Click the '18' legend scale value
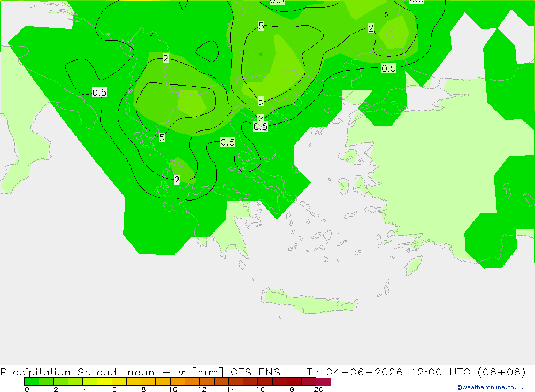Screen dimensions: 535x392 [289, 389]
